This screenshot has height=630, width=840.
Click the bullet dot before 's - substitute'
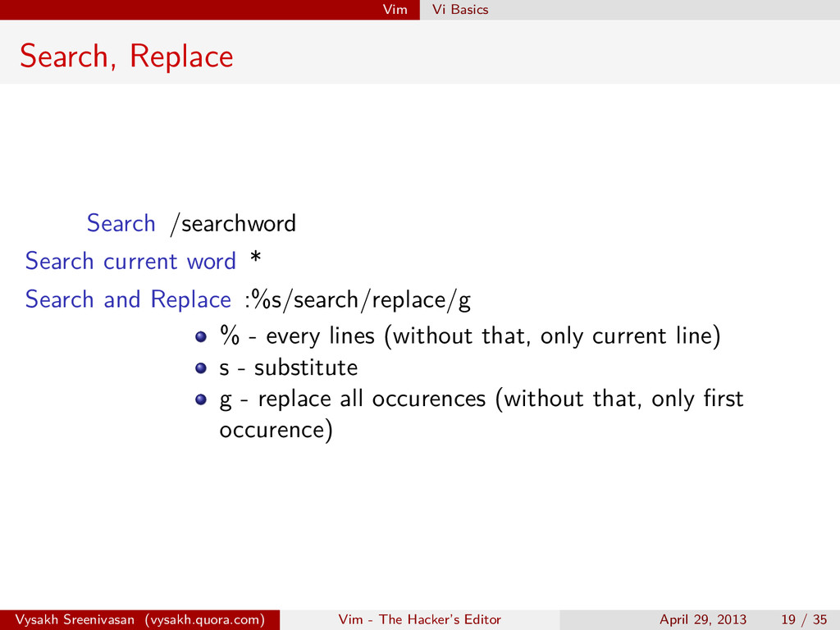201,368
